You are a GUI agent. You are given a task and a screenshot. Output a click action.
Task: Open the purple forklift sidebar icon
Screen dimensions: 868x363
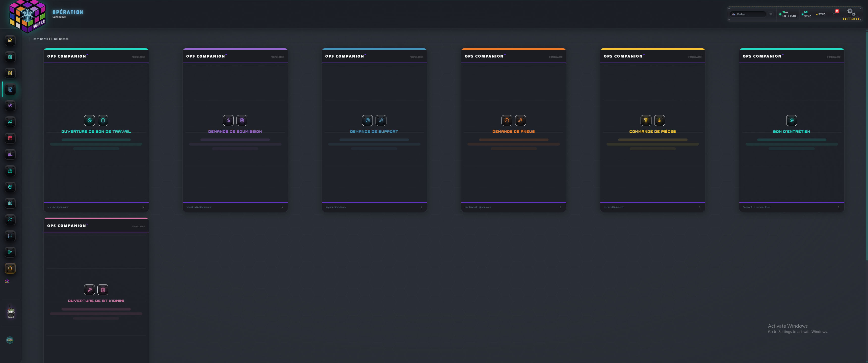coord(10,155)
